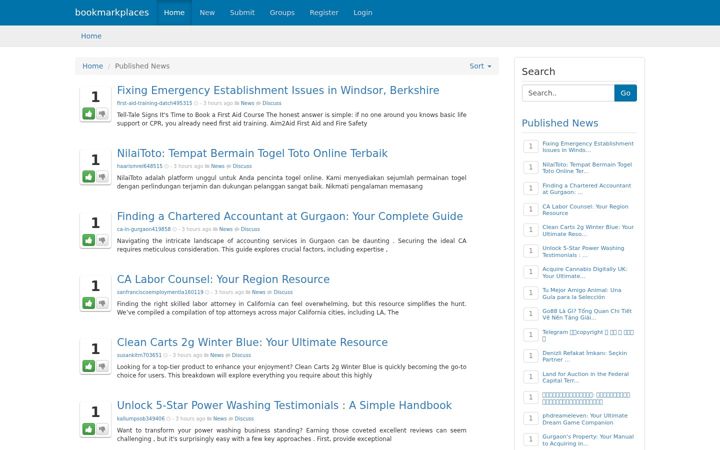The height and width of the screenshot is (450, 720).
Task: Open sidebar link Clean Carts 2g Winter Blue
Action: [588, 230]
